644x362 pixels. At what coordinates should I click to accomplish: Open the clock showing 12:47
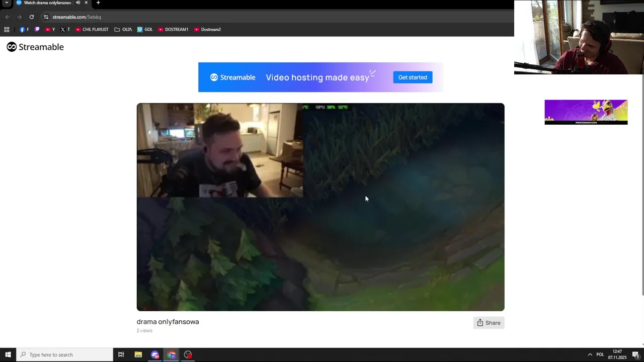pyautogui.click(x=617, y=355)
